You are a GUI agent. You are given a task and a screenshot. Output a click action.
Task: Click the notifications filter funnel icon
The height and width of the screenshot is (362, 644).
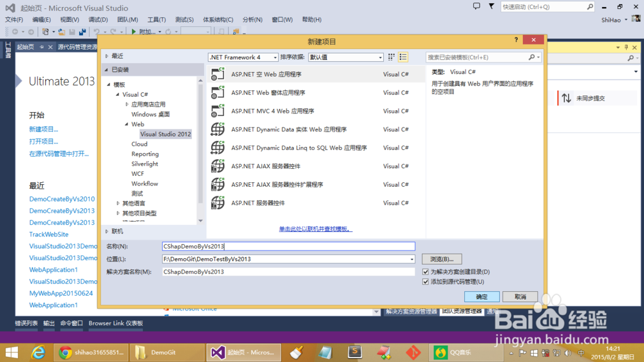pos(491,6)
